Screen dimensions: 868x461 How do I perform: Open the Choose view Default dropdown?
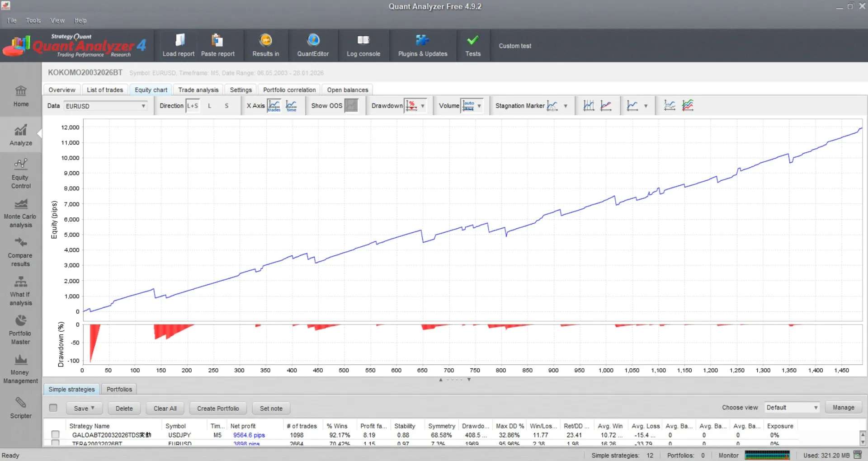[x=792, y=408]
